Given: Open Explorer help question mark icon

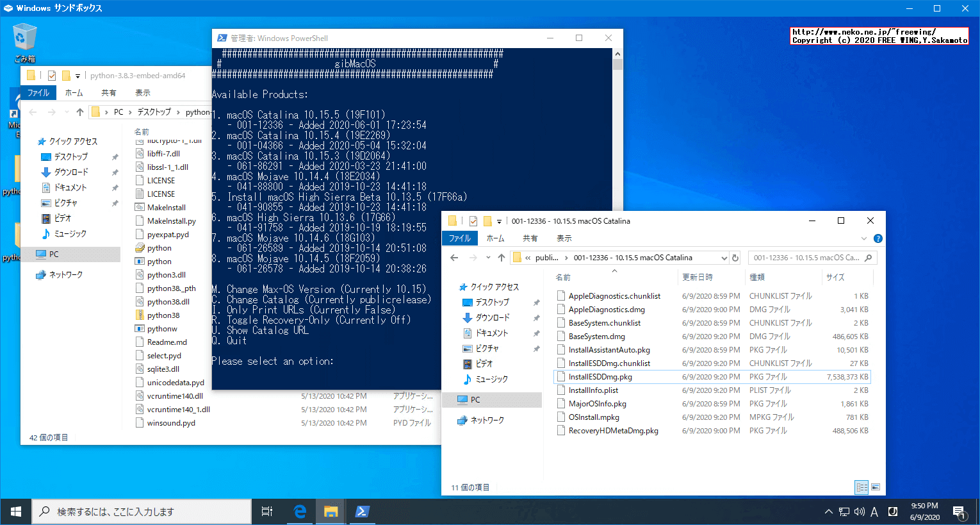Looking at the screenshot, I should [878, 238].
